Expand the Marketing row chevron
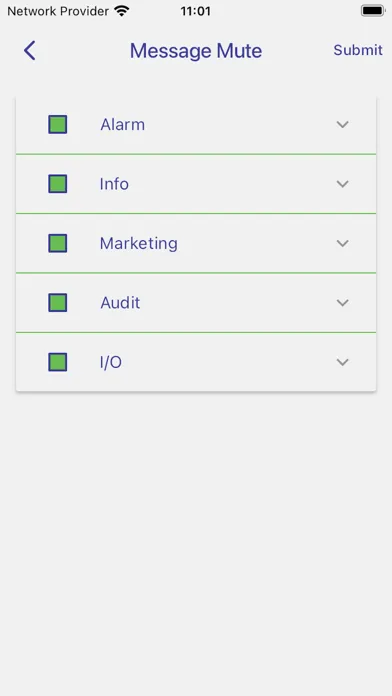The image size is (392, 696). click(342, 244)
